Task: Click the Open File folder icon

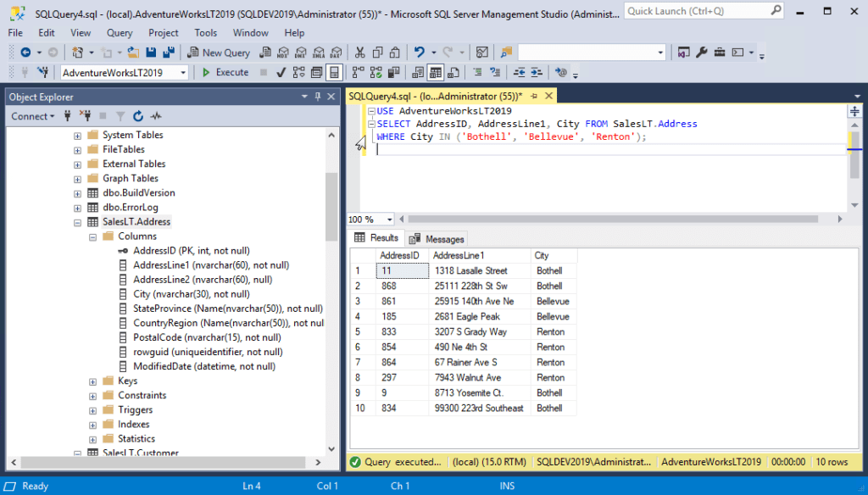Action: (x=133, y=53)
